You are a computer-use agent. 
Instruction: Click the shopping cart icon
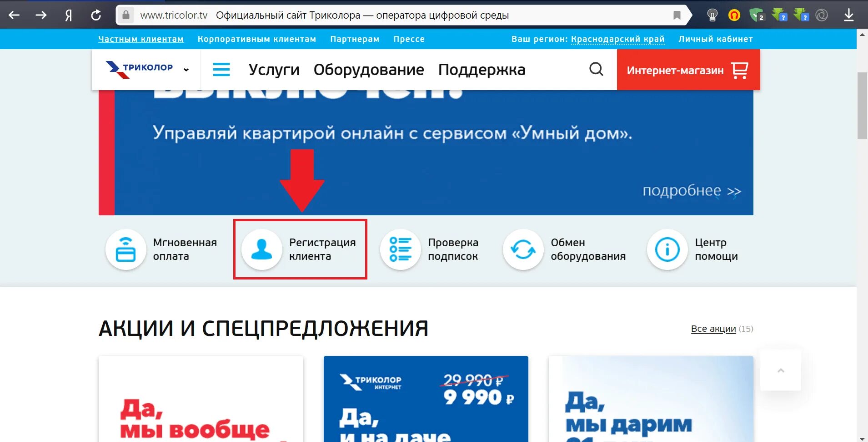[740, 70]
